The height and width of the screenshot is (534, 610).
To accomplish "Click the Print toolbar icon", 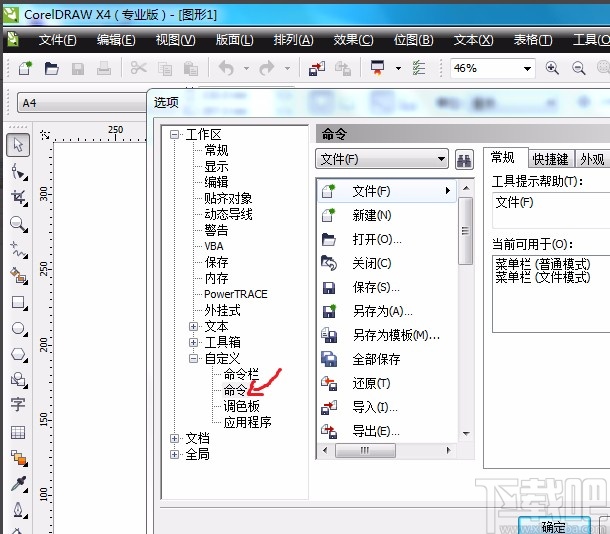I will coord(104,68).
